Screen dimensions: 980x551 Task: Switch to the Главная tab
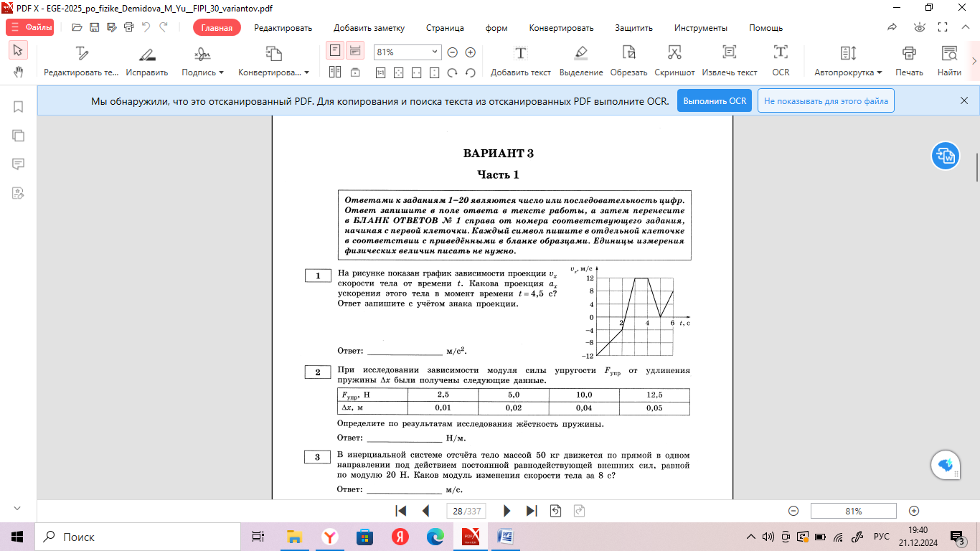click(x=217, y=28)
